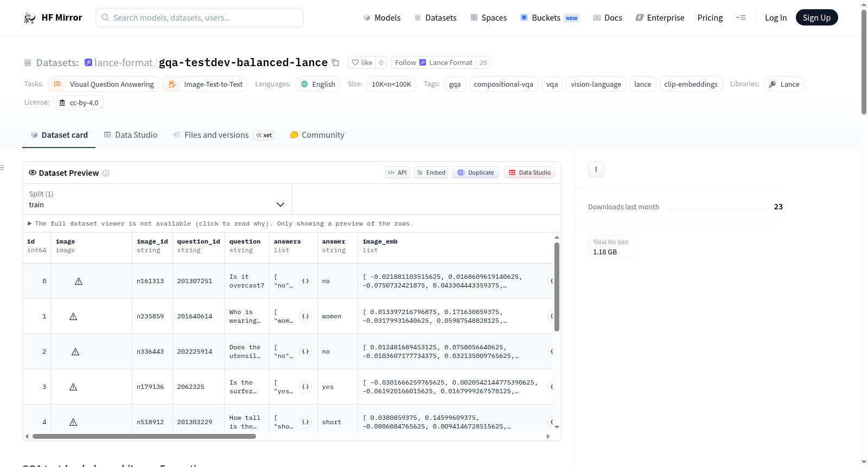Open the info icon beside Dataset Preview
This screenshot has height=467, width=868.
106,173
